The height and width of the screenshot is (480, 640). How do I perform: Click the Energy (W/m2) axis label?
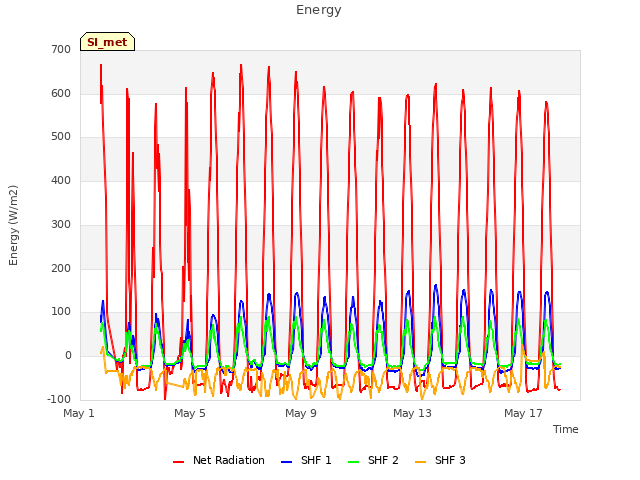13,225
